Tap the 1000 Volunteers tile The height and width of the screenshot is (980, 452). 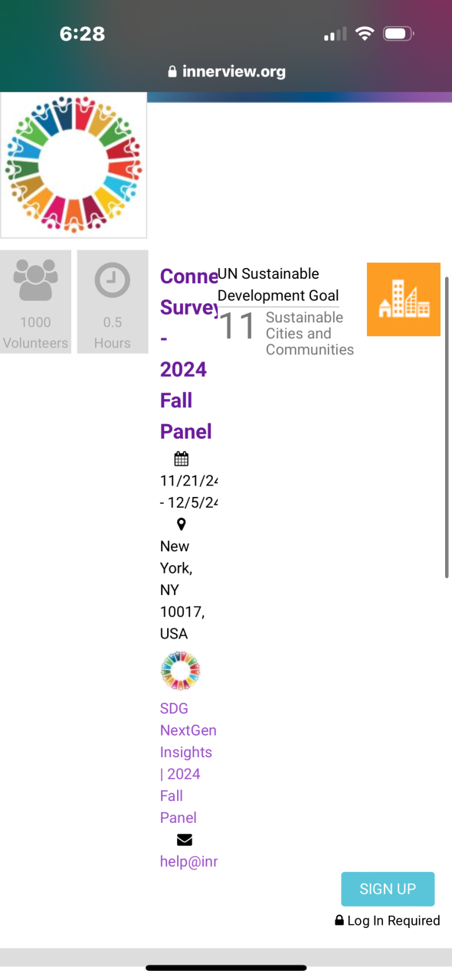click(x=35, y=302)
